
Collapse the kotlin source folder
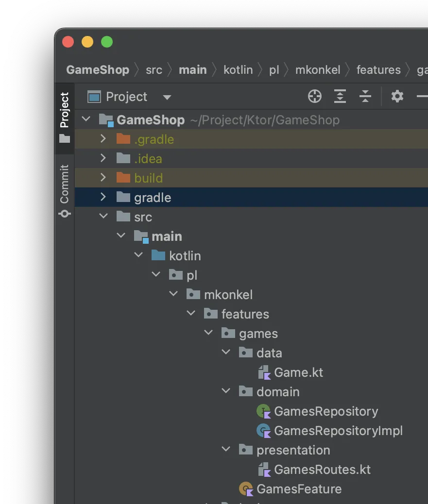(x=138, y=255)
